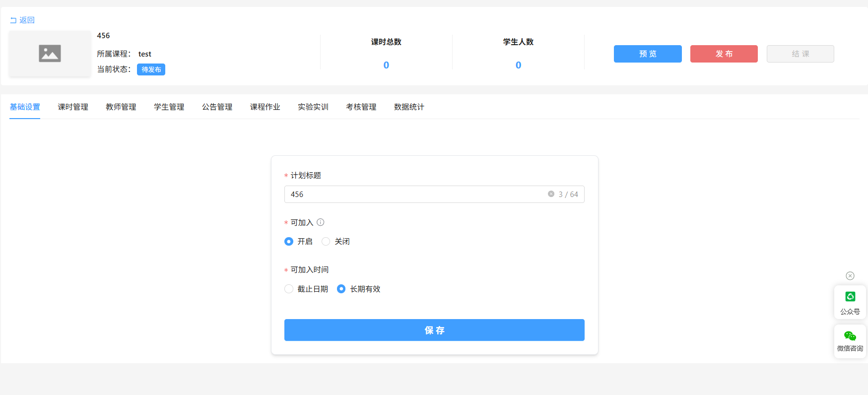Choose 截止日期 for join time

click(289, 289)
